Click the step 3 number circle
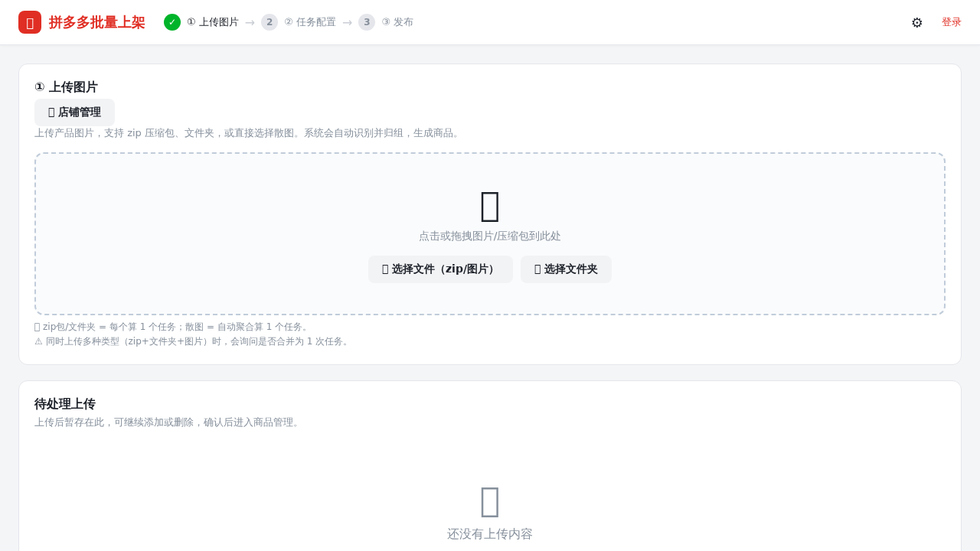This screenshot has width=980, height=551. [367, 22]
